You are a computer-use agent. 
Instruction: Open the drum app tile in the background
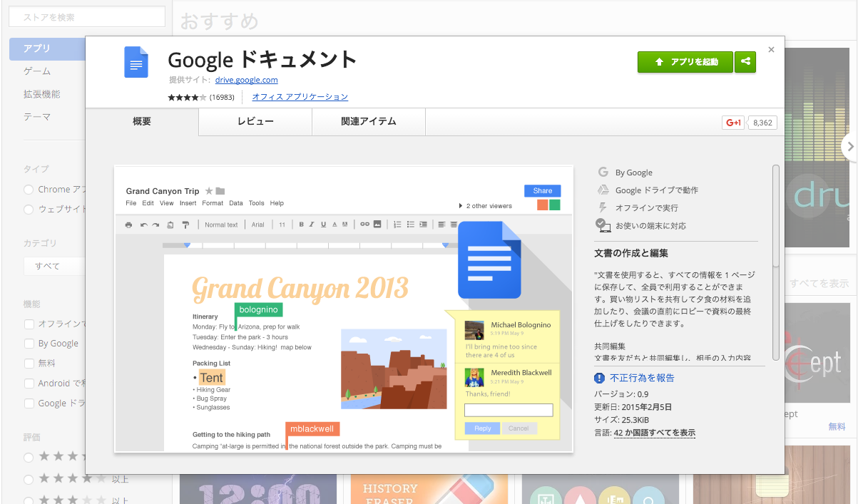click(817, 148)
